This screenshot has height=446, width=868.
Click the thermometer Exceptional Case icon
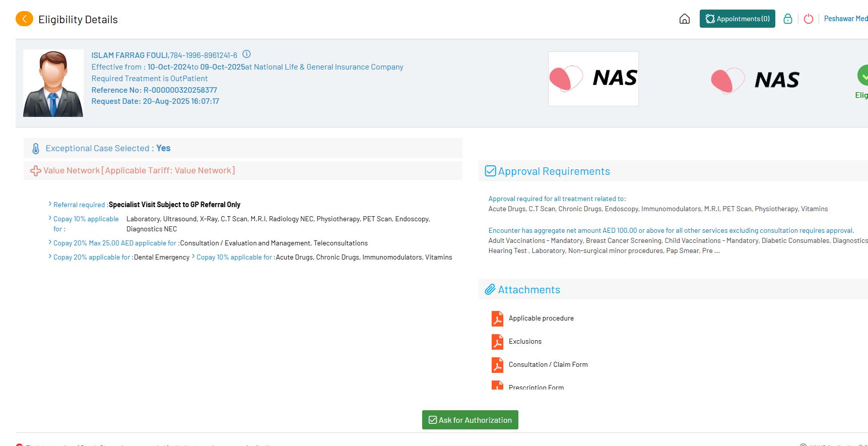click(35, 149)
